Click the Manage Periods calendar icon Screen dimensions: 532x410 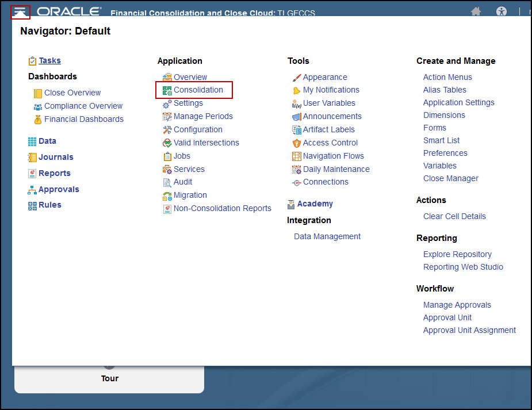tap(167, 117)
